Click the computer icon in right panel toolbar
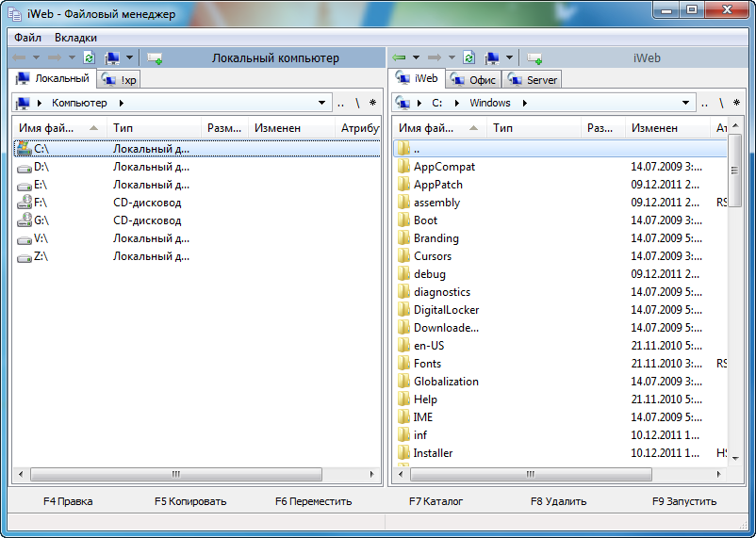The image size is (756, 538). 491,58
